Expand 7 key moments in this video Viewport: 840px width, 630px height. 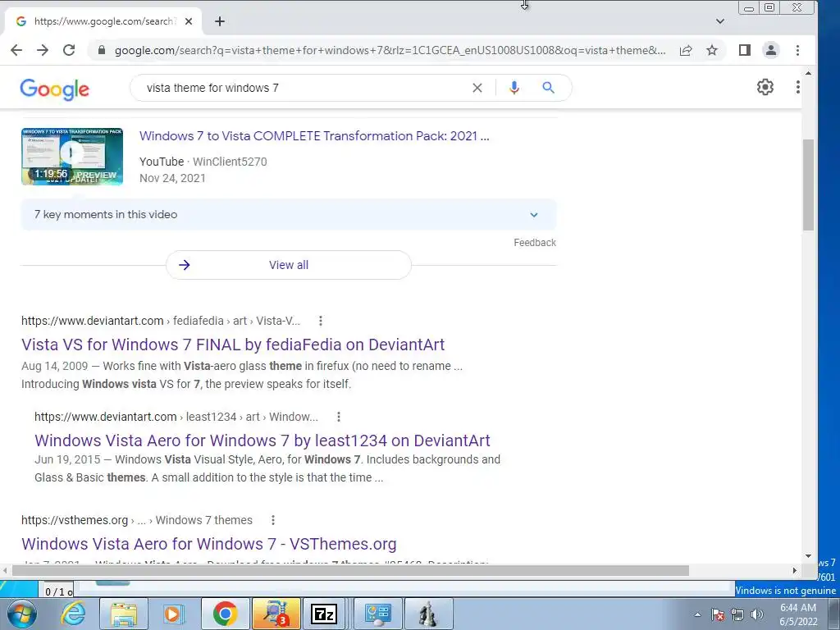point(289,214)
